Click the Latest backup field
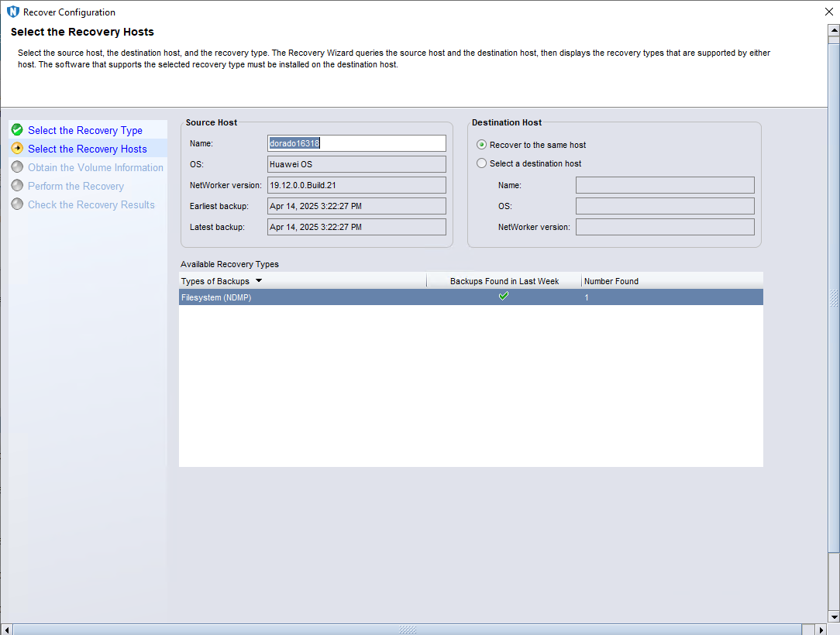This screenshot has height=635, width=840. [356, 226]
